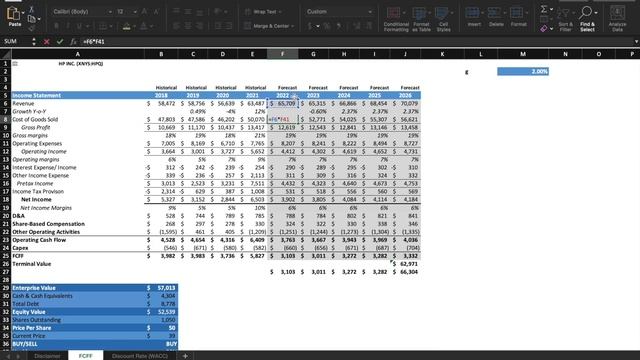Align cell content to top
Image resolution: width=640 pixels, height=360 pixels.
[x=176, y=12]
